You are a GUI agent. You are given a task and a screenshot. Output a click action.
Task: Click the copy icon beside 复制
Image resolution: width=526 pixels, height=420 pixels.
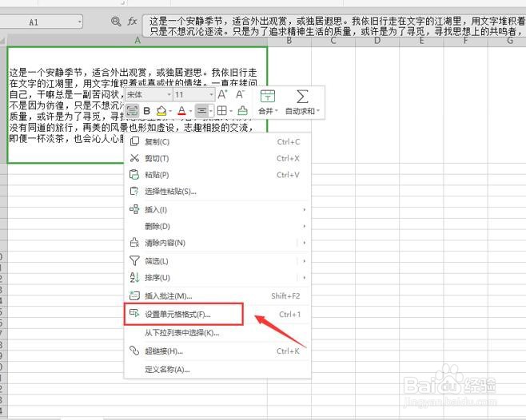pyautogui.click(x=134, y=141)
